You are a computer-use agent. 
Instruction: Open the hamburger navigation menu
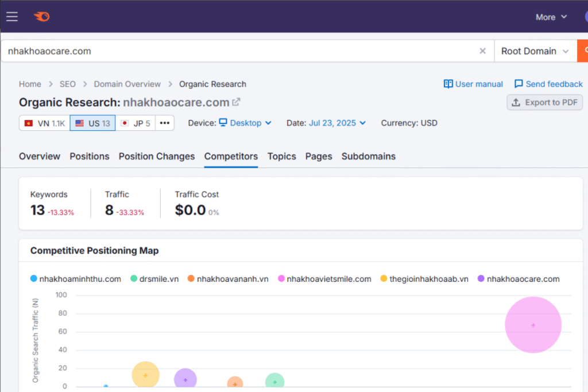point(13,17)
